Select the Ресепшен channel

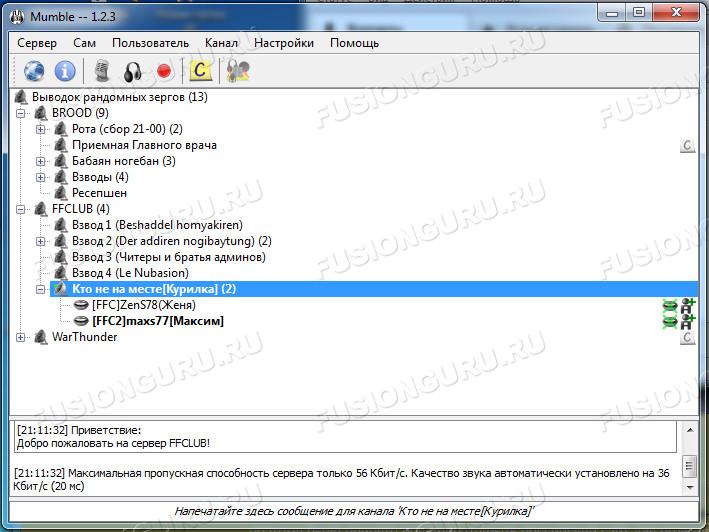[99, 193]
